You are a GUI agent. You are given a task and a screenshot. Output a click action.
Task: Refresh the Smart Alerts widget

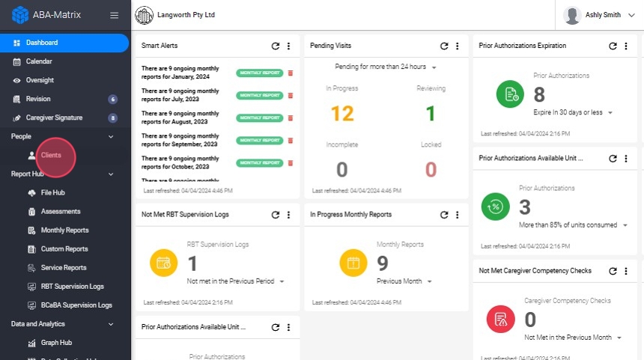point(276,46)
